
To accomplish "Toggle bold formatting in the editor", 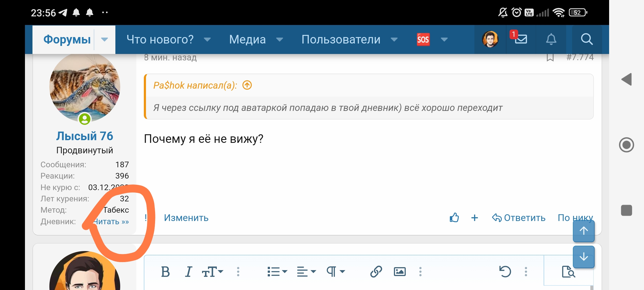I will click(165, 271).
